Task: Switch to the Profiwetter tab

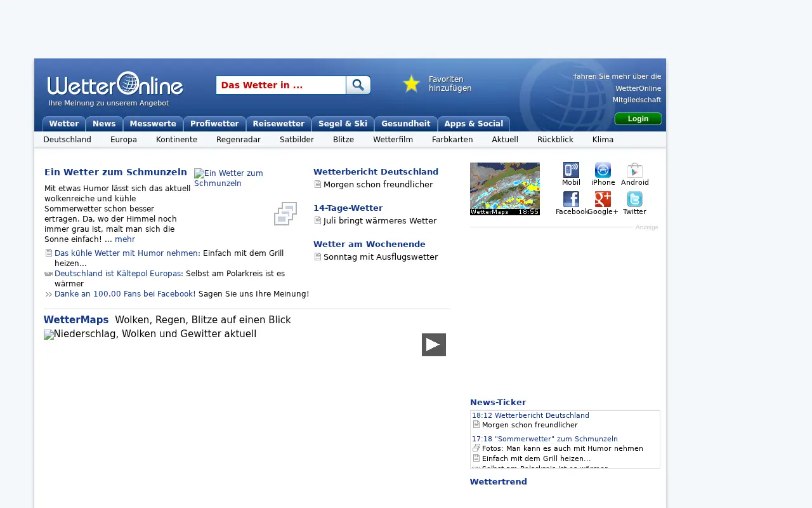Action: pyautogui.click(x=214, y=124)
